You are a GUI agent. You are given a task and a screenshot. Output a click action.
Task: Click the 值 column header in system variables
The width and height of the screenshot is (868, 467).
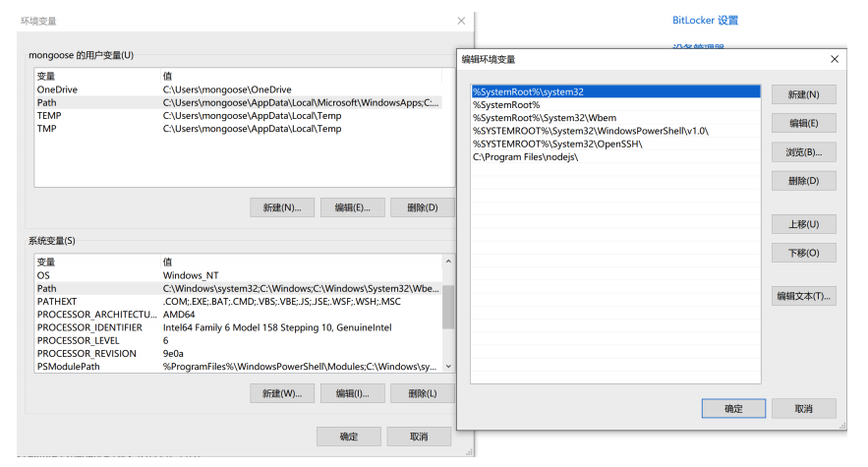click(301, 262)
